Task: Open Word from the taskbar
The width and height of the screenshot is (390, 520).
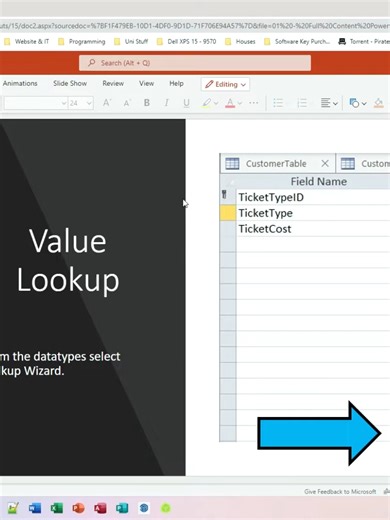Action: coord(35,508)
